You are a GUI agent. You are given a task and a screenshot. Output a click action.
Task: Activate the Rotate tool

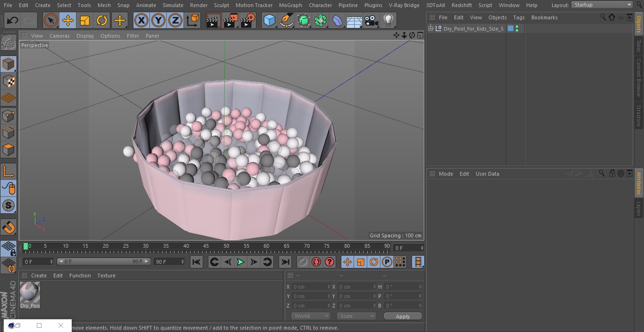point(102,21)
